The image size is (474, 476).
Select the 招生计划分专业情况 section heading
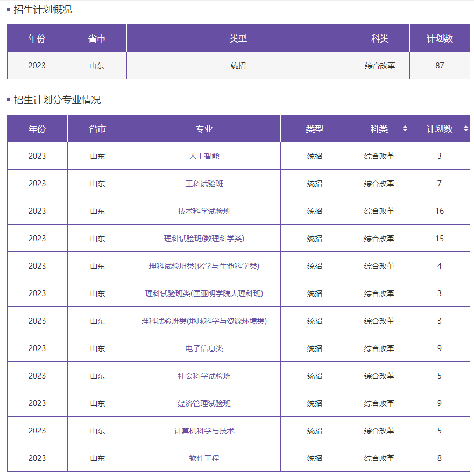[x=57, y=100]
